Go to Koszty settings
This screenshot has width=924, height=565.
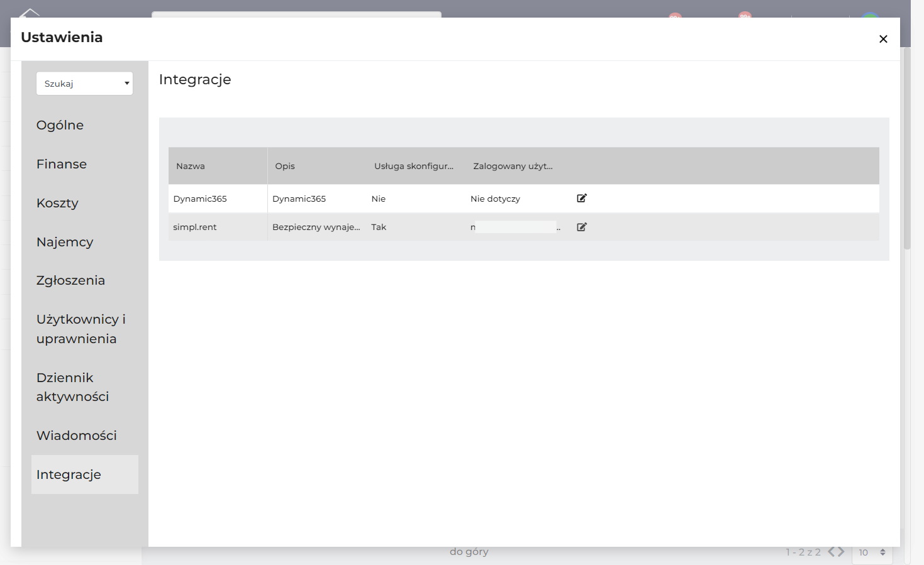point(57,203)
